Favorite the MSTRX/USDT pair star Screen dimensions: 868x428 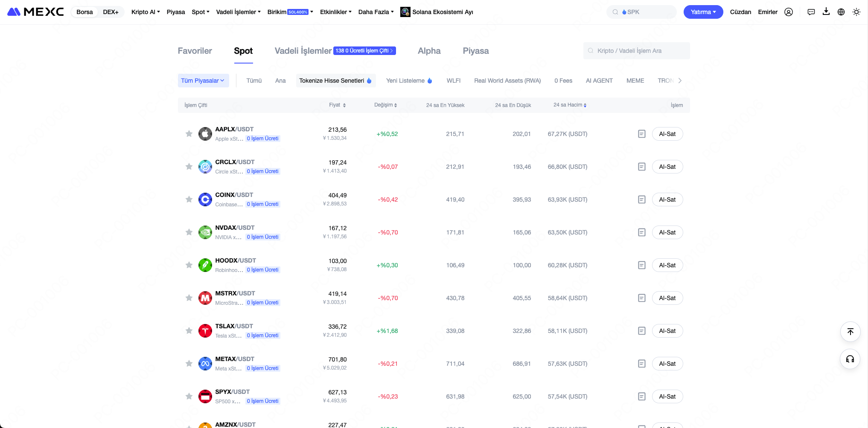(x=189, y=298)
